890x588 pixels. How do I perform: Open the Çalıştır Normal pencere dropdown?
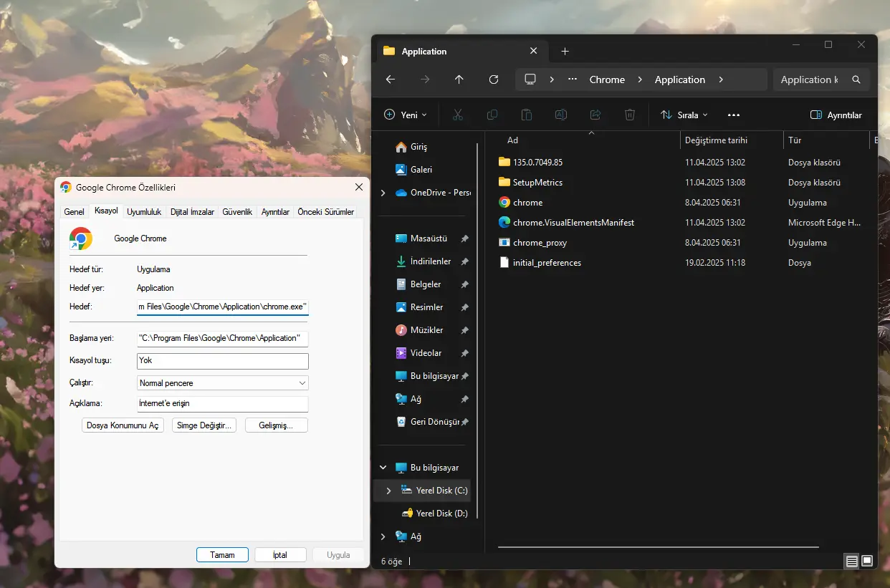pos(222,383)
